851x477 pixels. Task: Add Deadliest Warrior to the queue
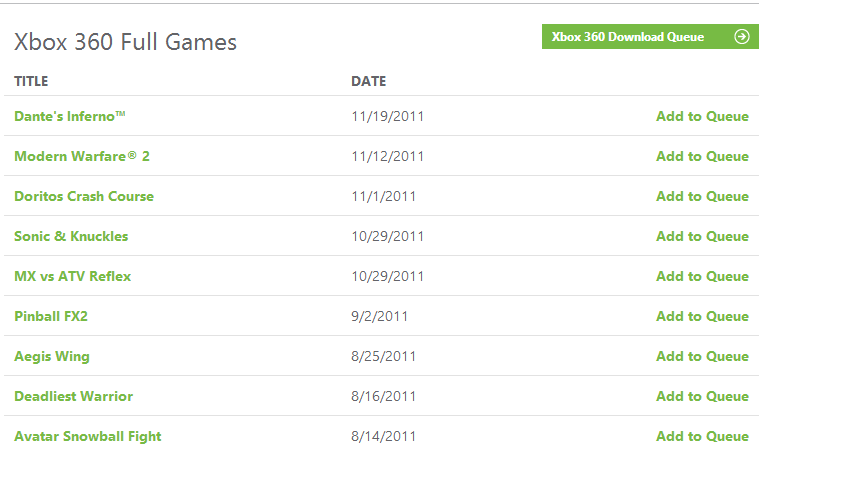pyautogui.click(x=702, y=397)
